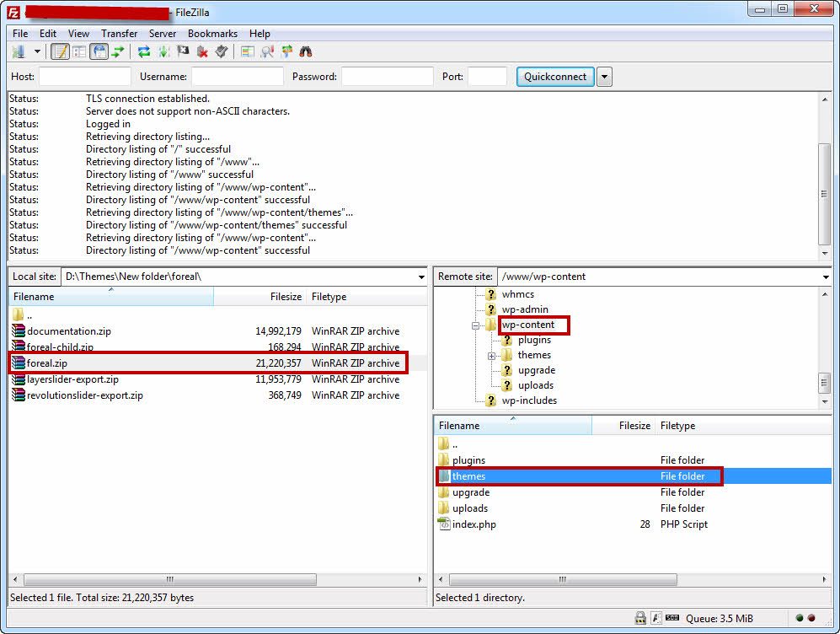Search for files with the binoculars icon
Screen dimensions: 840x634
click(x=306, y=51)
